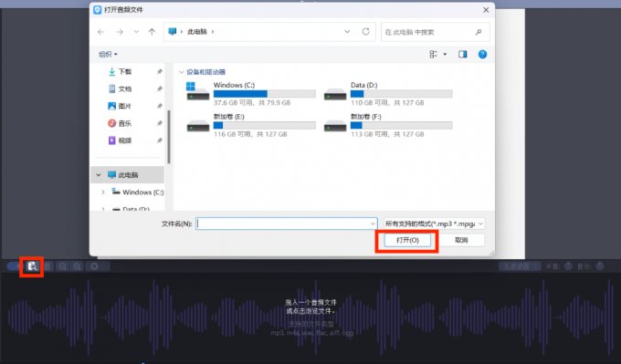Open help with the blue question mark icon
621x364 pixels.
pyautogui.click(x=482, y=54)
